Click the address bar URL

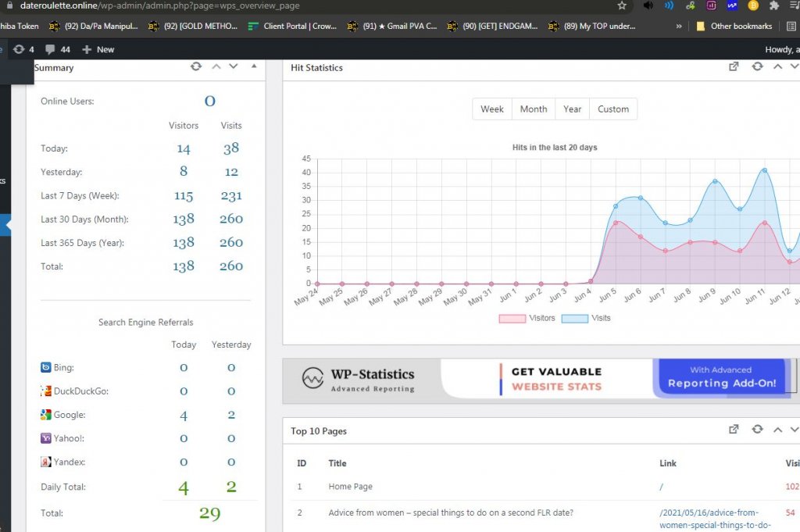pos(159,5)
